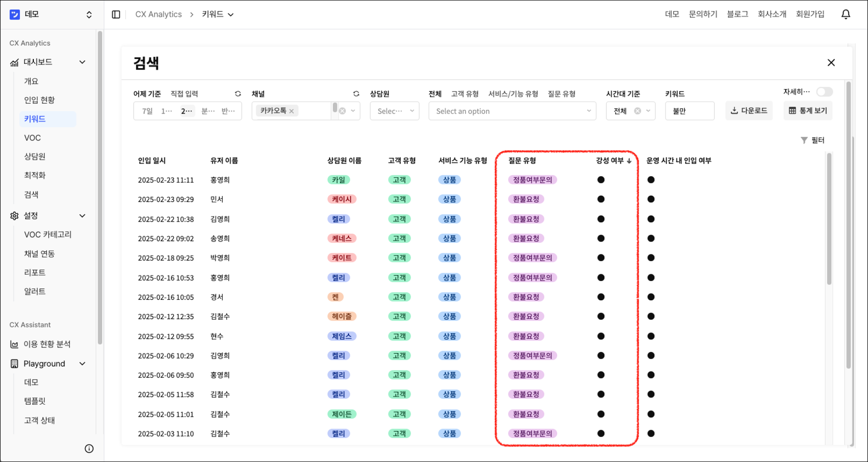Click the refresh icon next to 직접 입력
Screen dimensions: 868x462
click(x=238, y=93)
